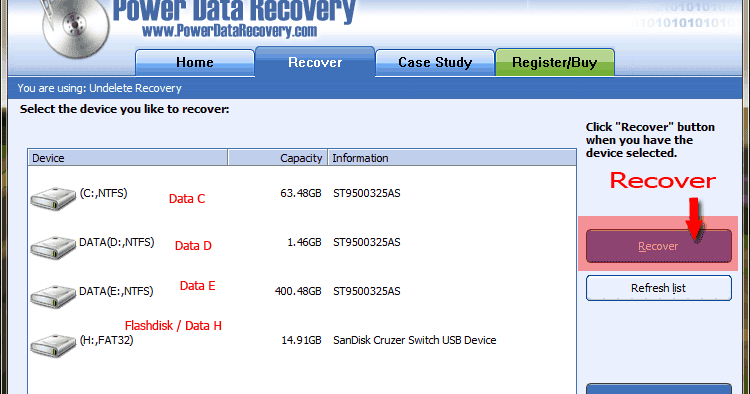Screen dimensions: 750x394
Task: Open the Register/Buy tab
Action: coord(555,63)
